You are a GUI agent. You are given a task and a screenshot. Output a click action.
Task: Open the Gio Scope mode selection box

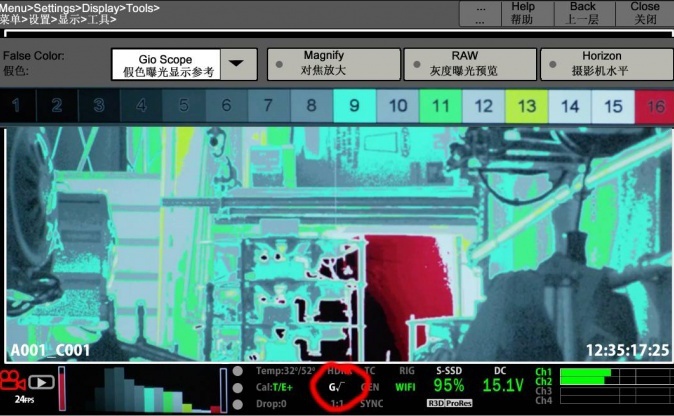164,65
